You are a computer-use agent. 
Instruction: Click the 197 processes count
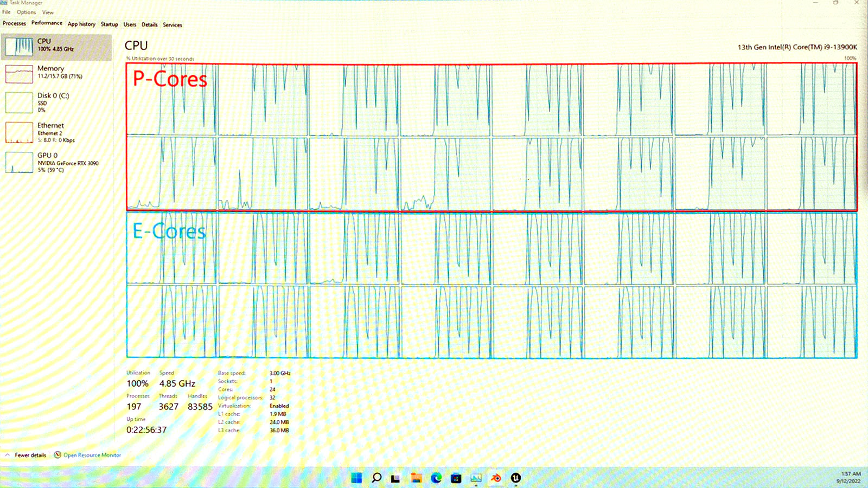click(x=134, y=407)
